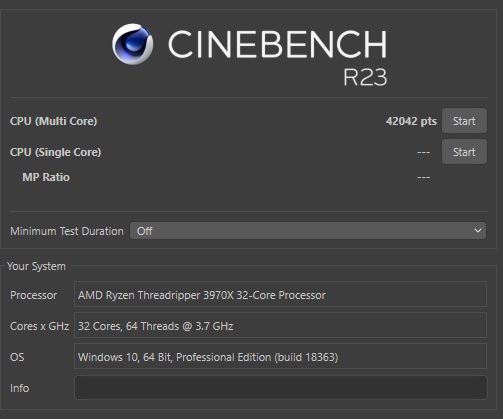
Task: Click the CINEBENCH title text
Action: point(277,44)
